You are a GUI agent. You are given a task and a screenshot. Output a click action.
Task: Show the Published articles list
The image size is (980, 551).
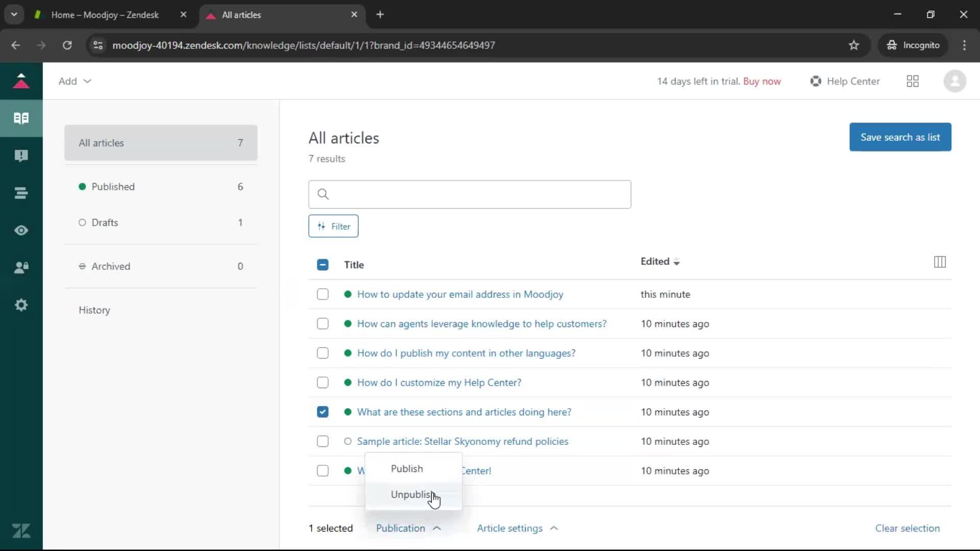161,187
